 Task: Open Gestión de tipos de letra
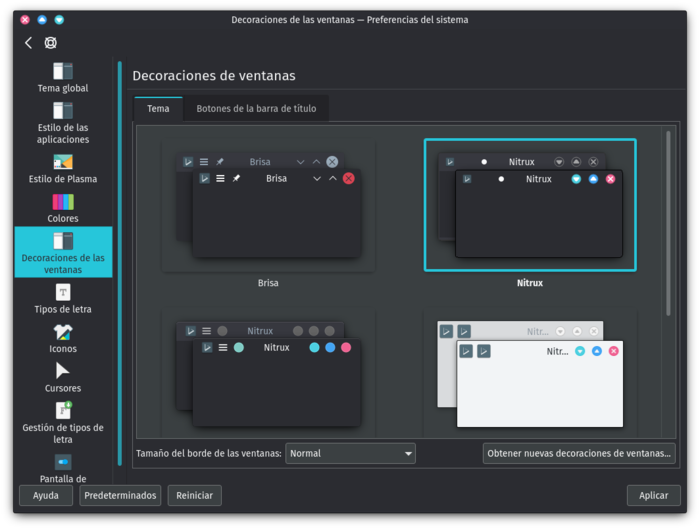63,418
